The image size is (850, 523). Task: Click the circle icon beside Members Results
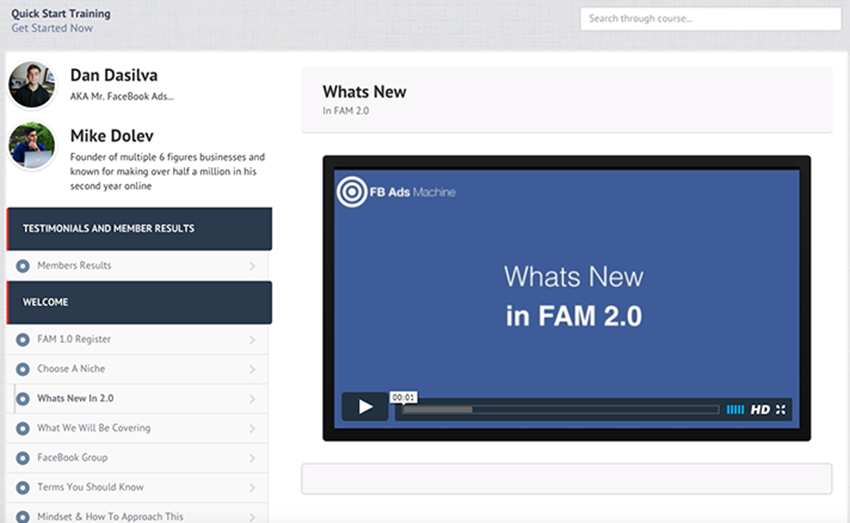pyautogui.click(x=23, y=266)
